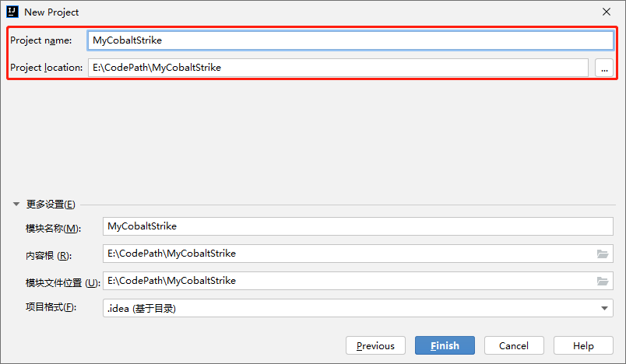Close the New Project dialog window
The height and width of the screenshot is (364, 626).
click(x=607, y=12)
